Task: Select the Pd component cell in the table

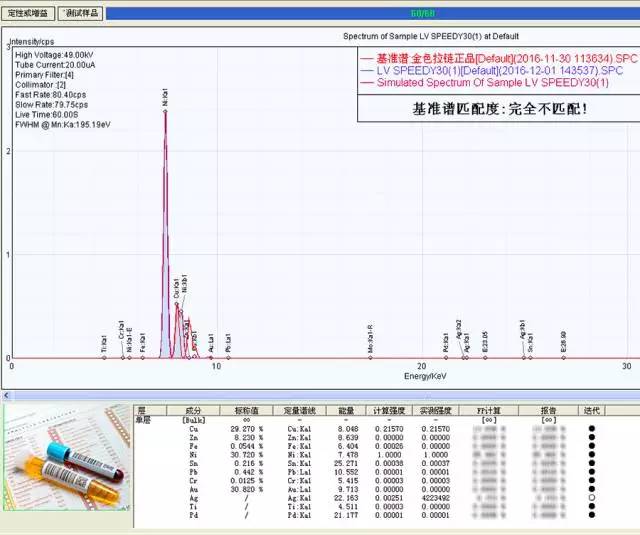Action: tap(193, 515)
